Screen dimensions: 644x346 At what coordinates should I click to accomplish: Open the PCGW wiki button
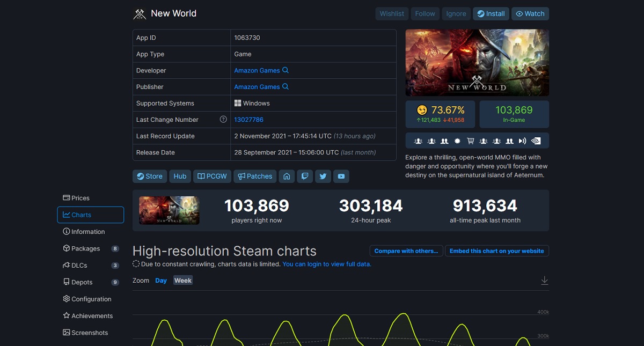pyautogui.click(x=212, y=176)
